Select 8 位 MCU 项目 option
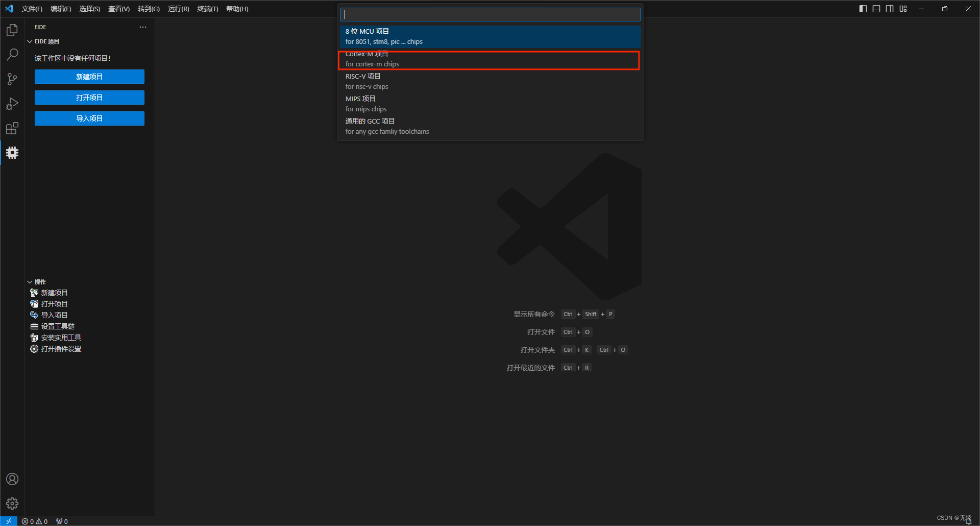 [490, 37]
